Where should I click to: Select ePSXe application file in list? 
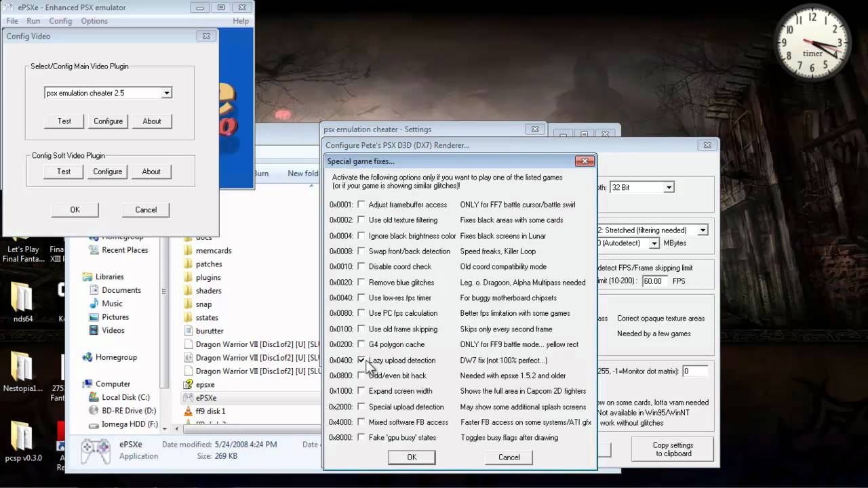pos(206,398)
